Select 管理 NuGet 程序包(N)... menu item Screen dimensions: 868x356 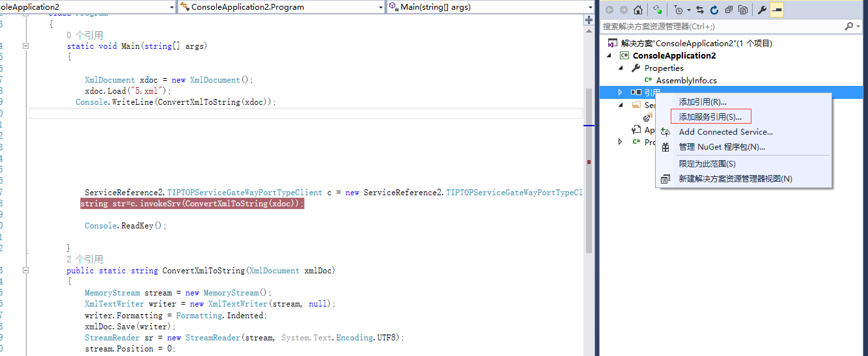pos(721,147)
